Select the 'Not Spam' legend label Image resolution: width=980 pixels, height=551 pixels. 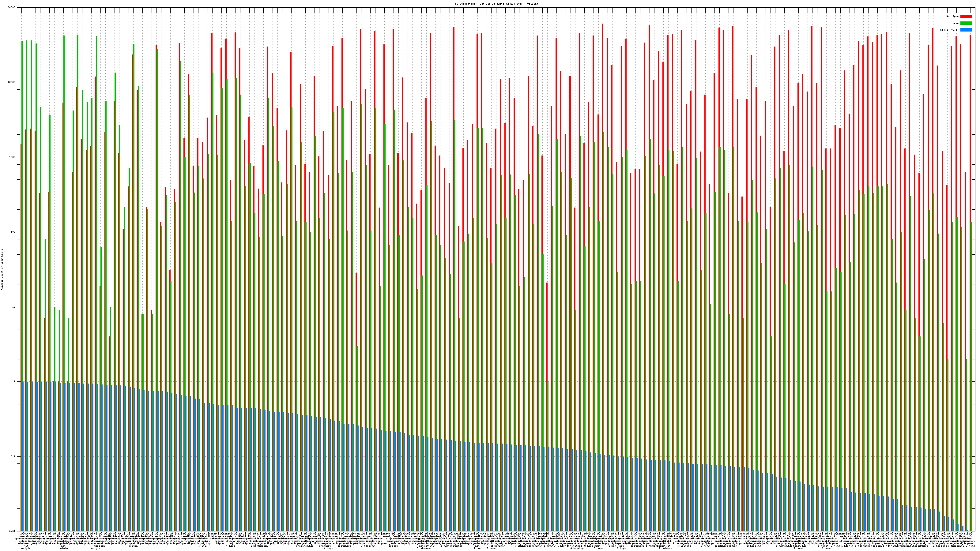[x=953, y=16]
